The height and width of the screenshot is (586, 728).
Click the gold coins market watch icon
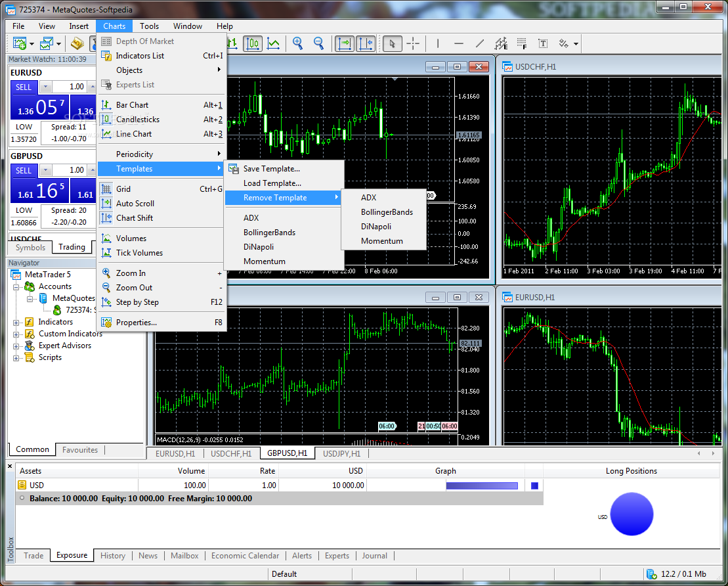pos(77,43)
